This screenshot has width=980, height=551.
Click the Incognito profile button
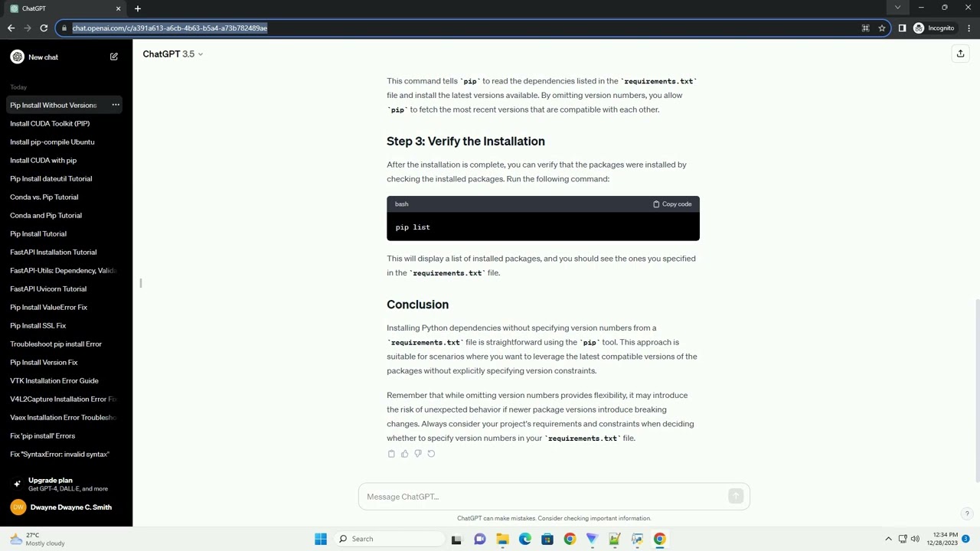[x=934, y=28]
